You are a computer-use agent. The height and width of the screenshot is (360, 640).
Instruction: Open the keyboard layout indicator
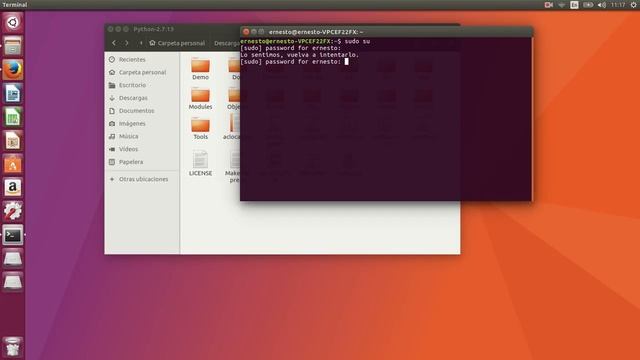tap(574, 5)
